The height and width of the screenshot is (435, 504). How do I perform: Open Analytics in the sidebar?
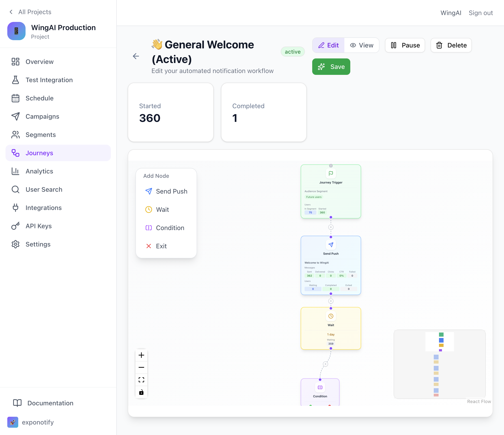pos(39,171)
